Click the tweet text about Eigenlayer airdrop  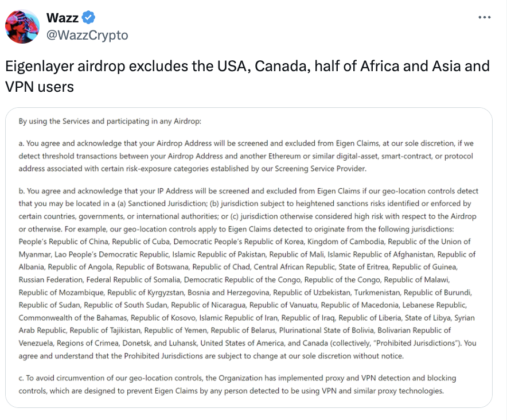click(247, 76)
